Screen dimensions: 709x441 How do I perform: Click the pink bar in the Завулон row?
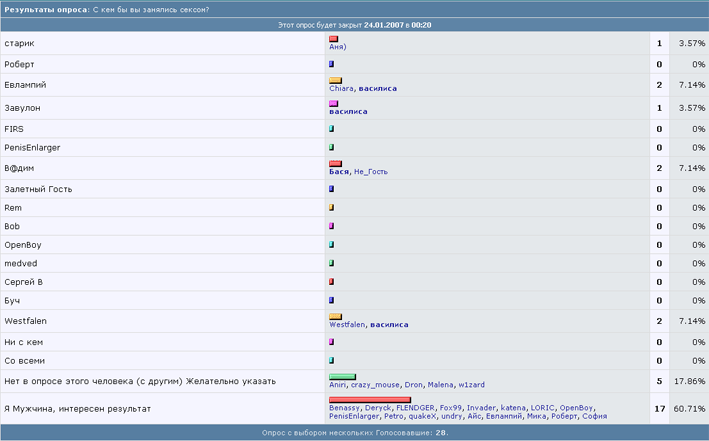point(334,103)
